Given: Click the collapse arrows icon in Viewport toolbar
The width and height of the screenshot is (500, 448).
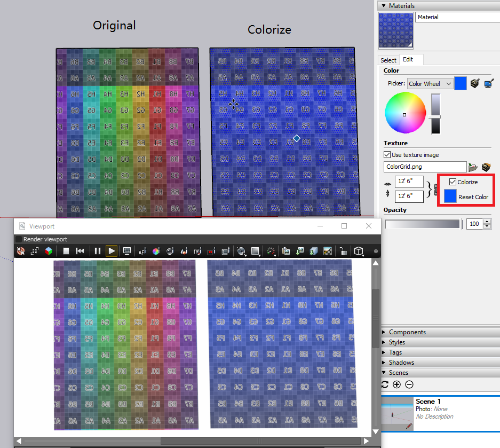Looking at the screenshot, I should tap(35, 251).
